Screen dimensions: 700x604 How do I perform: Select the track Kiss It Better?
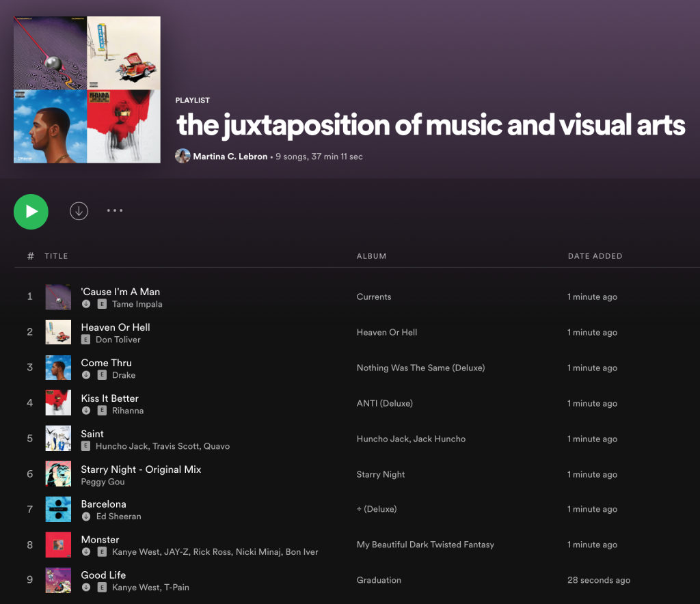[110, 398]
